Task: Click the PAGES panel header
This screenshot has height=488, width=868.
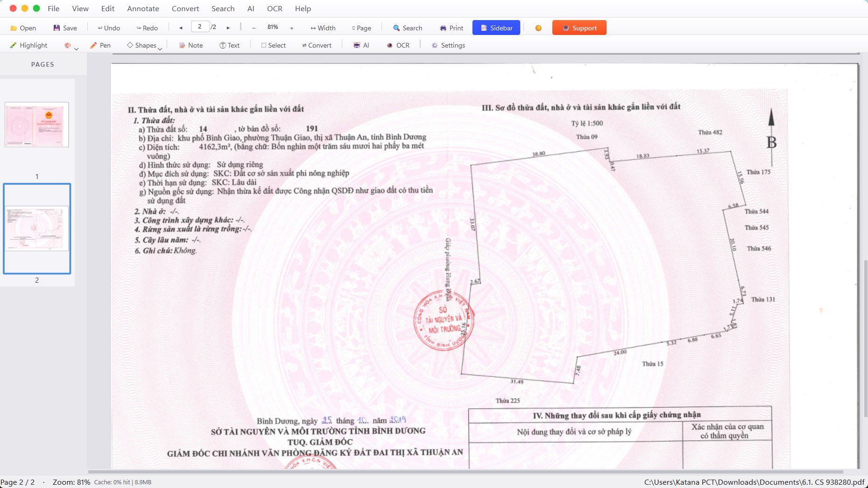Action: point(42,64)
